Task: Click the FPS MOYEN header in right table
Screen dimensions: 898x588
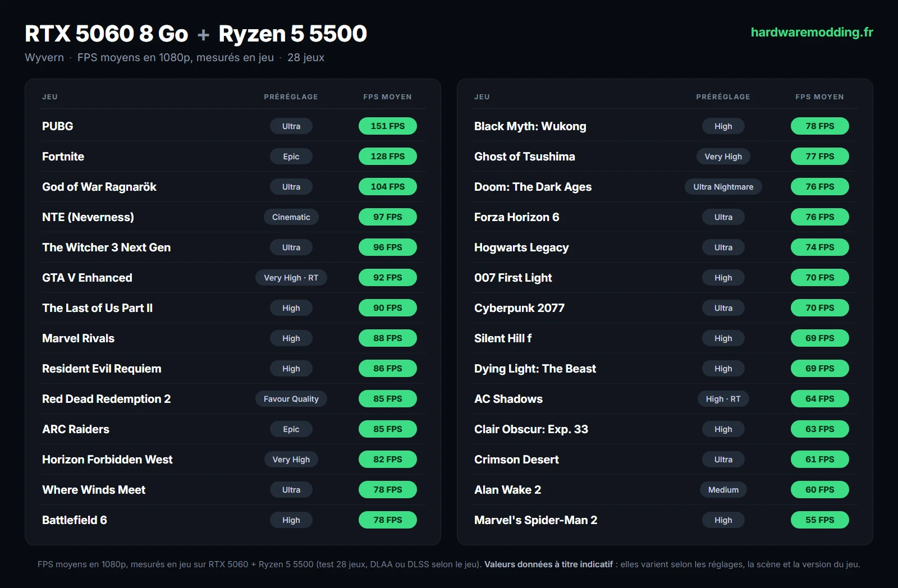Action: click(820, 97)
